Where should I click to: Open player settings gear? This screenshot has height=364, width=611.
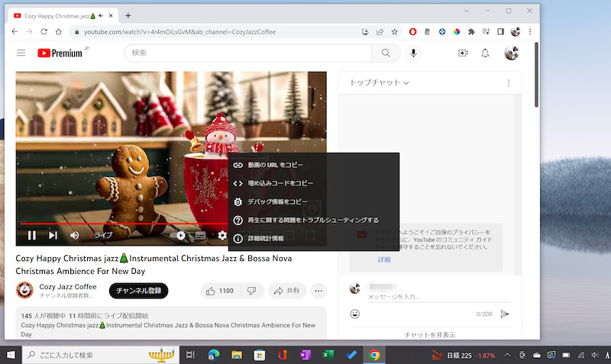(222, 235)
